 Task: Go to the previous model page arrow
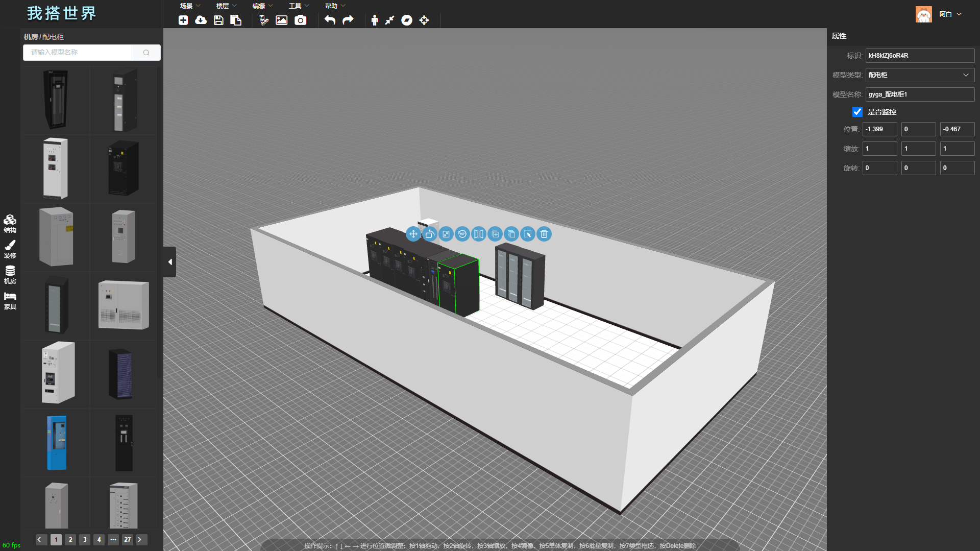[x=42, y=540]
